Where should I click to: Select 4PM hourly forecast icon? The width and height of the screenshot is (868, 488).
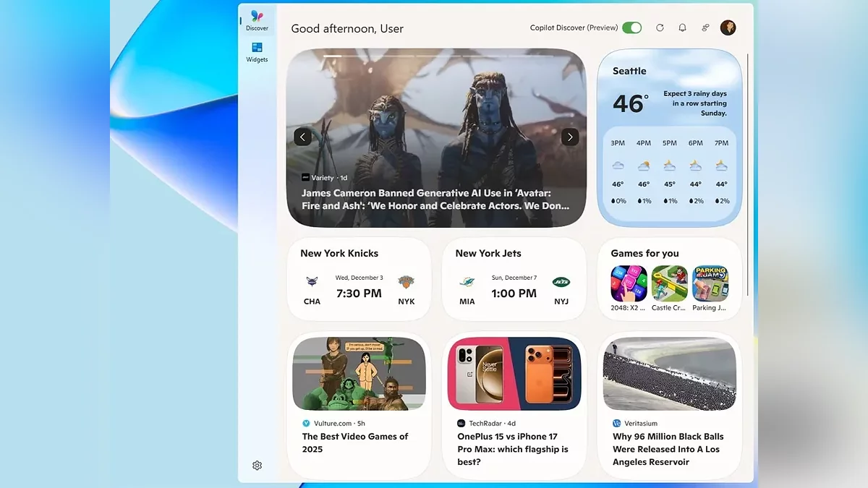click(644, 166)
